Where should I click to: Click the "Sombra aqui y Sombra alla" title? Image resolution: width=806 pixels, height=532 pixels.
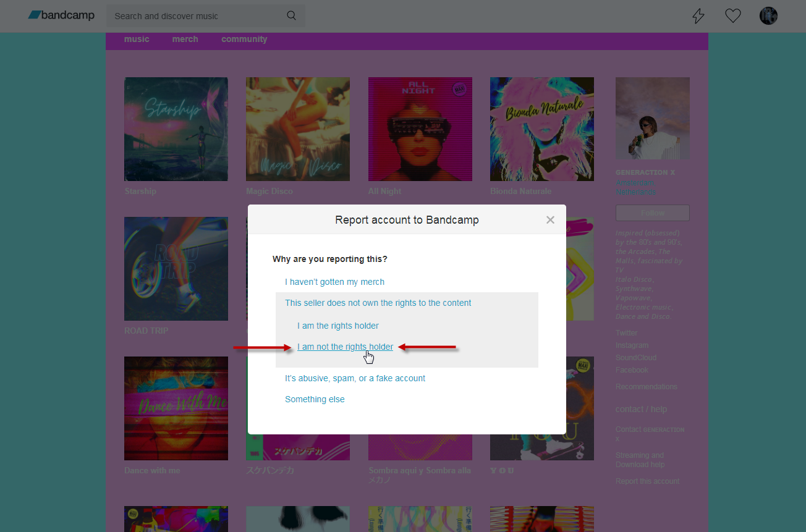click(x=420, y=471)
